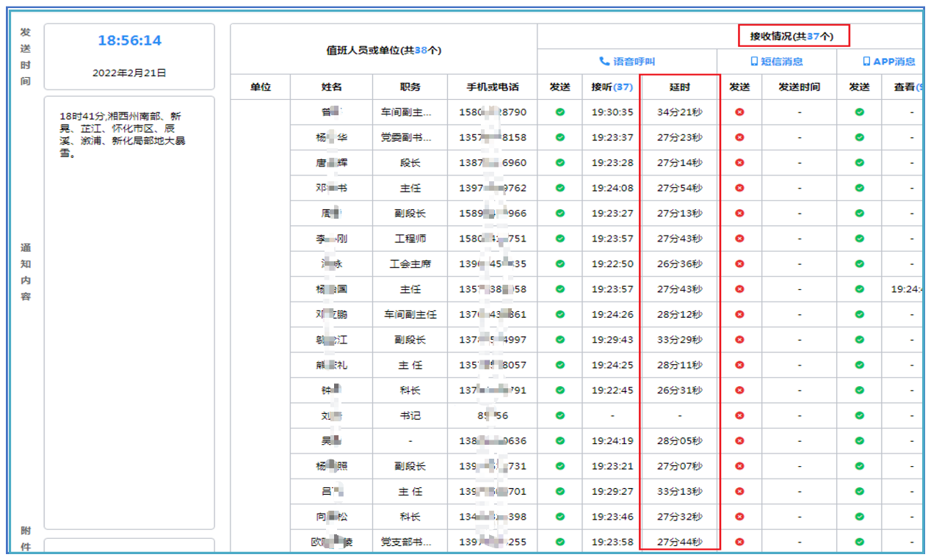Click SMS red cross in the 工程师 row

739,239
